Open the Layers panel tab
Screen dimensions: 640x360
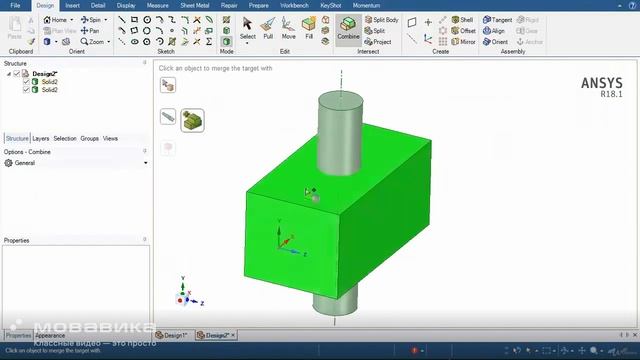(x=40, y=138)
